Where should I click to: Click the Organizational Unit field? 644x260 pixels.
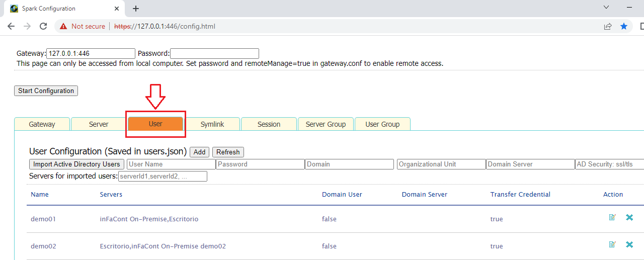[x=441, y=164]
